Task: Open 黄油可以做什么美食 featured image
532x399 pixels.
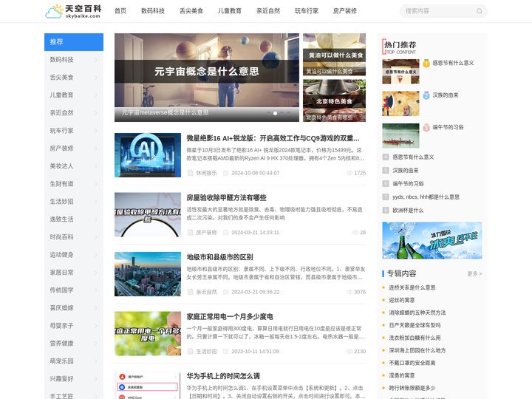Action: [x=334, y=54]
